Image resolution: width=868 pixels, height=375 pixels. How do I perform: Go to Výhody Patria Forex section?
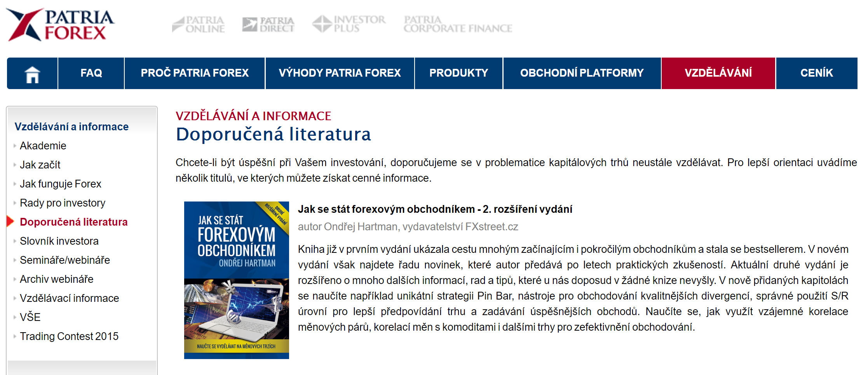click(x=340, y=73)
